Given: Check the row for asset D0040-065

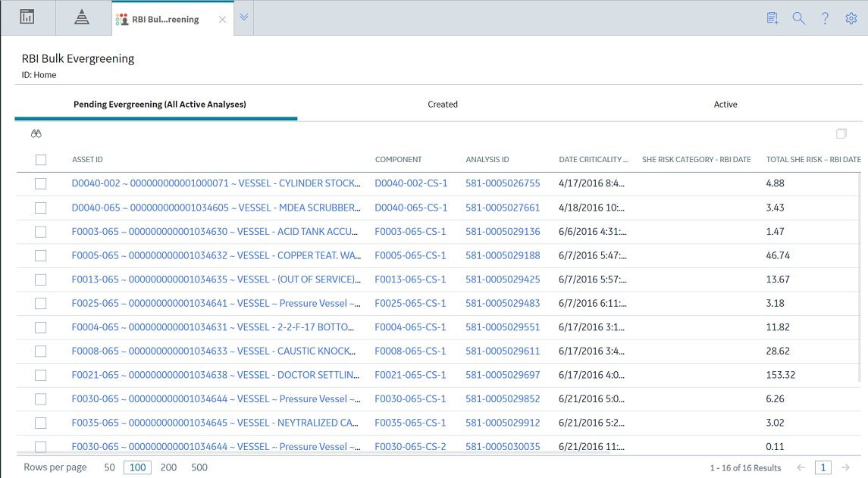Looking at the screenshot, I should [x=41, y=208].
